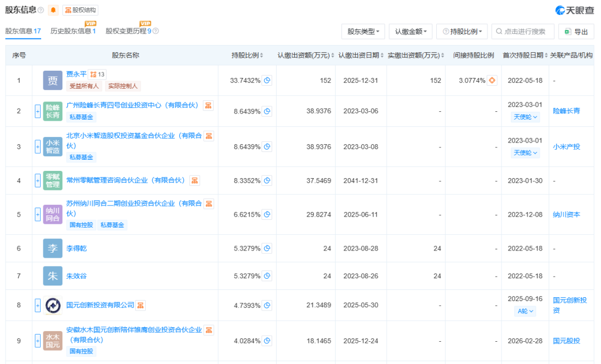Click the 导出 export button

coord(576,31)
